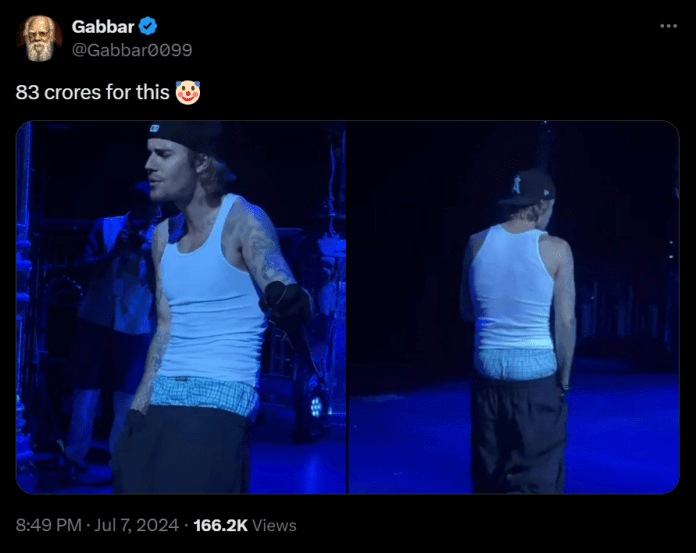This screenshot has width=696, height=553.
Task: Click the round stage light in the left photo
Action: coord(316,407)
